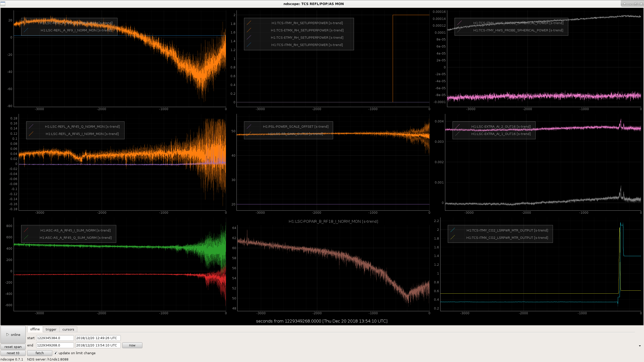Edit the start GPS time field
The height and width of the screenshot is (362, 644).
click(x=55, y=338)
